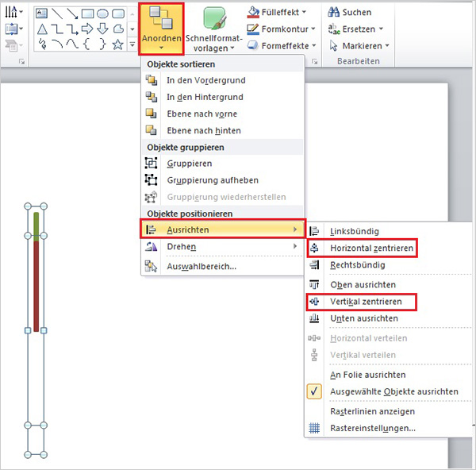The height and width of the screenshot is (470, 476).
Task: Click the In den Vordergrund icon
Action: (x=152, y=80)
